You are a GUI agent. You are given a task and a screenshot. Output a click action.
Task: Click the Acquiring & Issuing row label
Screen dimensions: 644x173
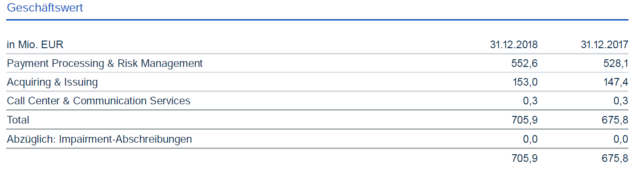[52, 82]
